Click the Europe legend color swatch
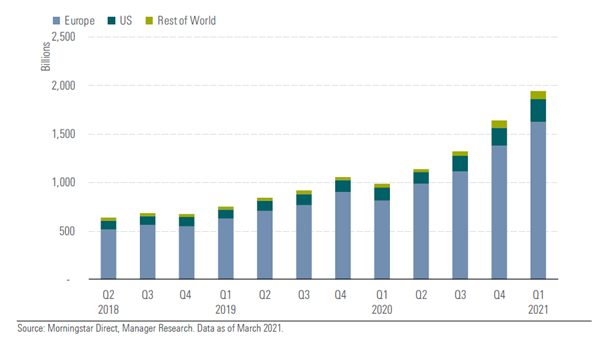The image size is (602, 360). pyautogui.click(x=56, y=21)
